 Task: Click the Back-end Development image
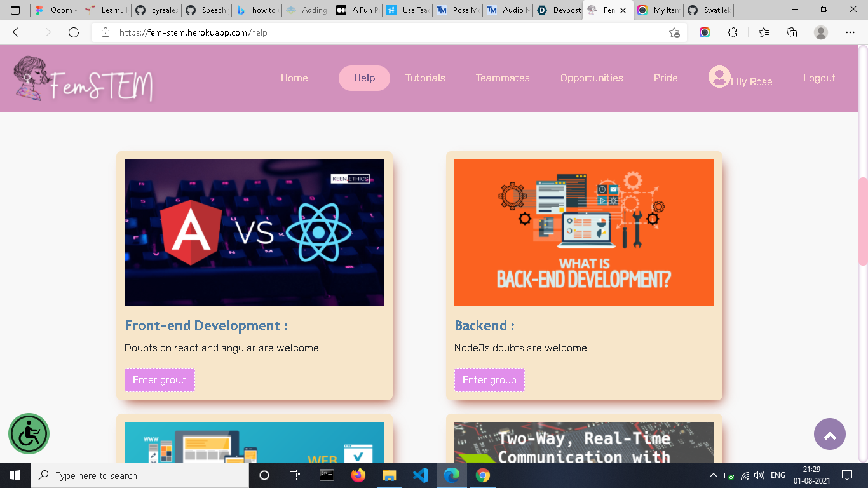click(x=584, y=233)
